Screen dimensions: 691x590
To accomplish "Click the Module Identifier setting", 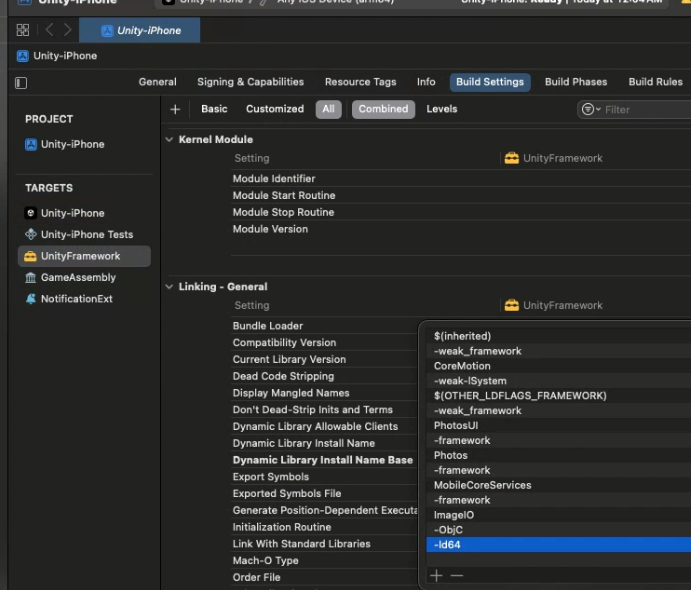I will click(x=274, y=179).
